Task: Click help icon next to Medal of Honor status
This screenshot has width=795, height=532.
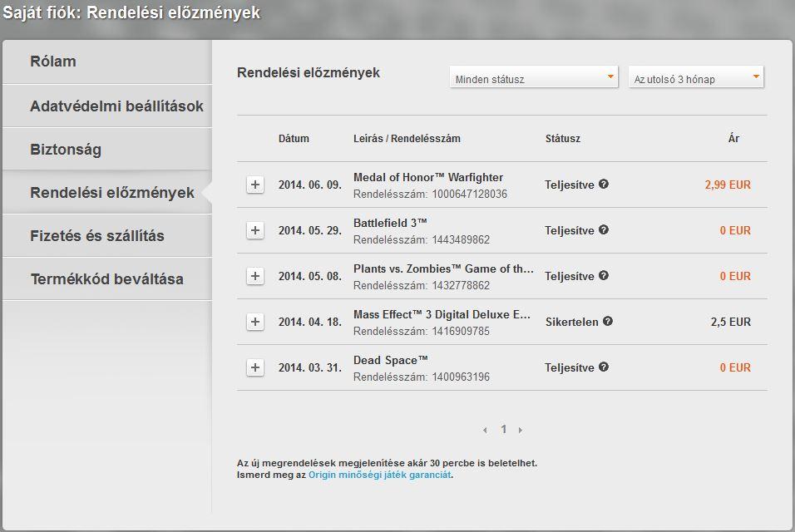Action: 604,184
